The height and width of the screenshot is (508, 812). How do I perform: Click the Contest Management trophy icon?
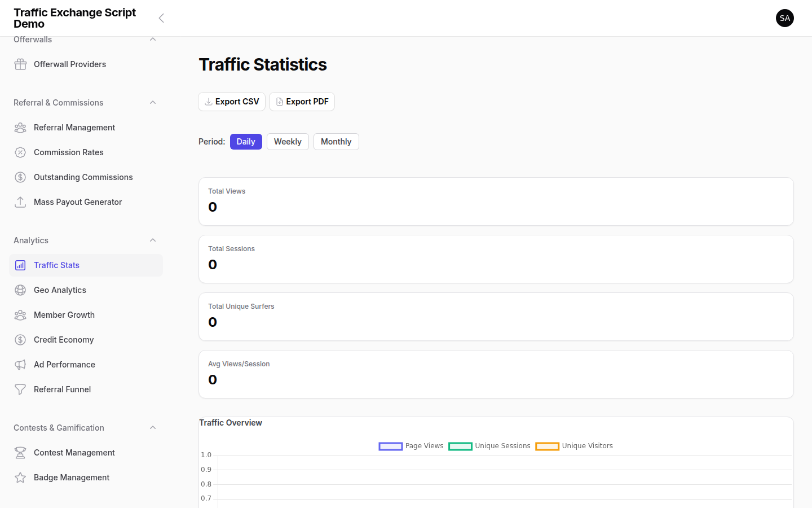(20, 452)
